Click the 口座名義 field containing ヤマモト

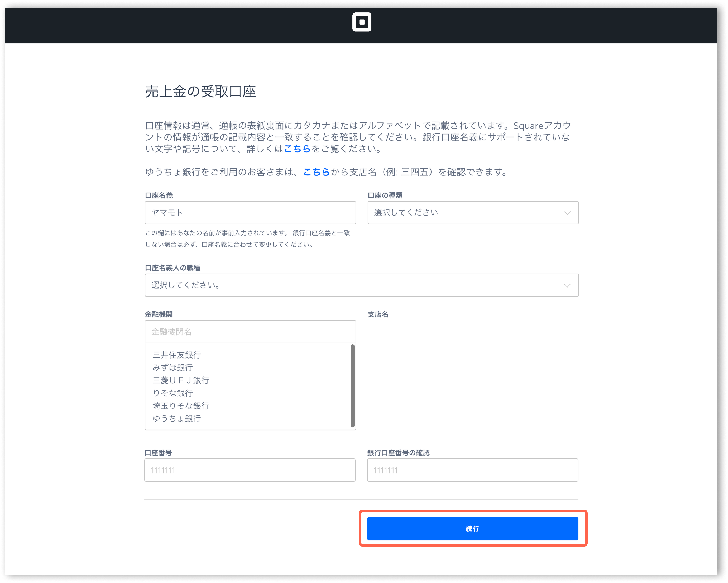click(x=250, y=213)
